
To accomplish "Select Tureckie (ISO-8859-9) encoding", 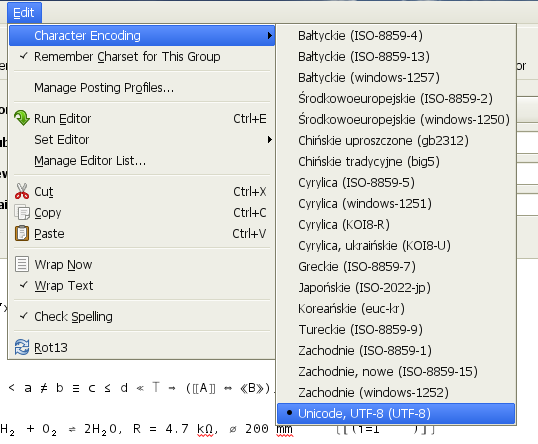I will coord(396,329).
